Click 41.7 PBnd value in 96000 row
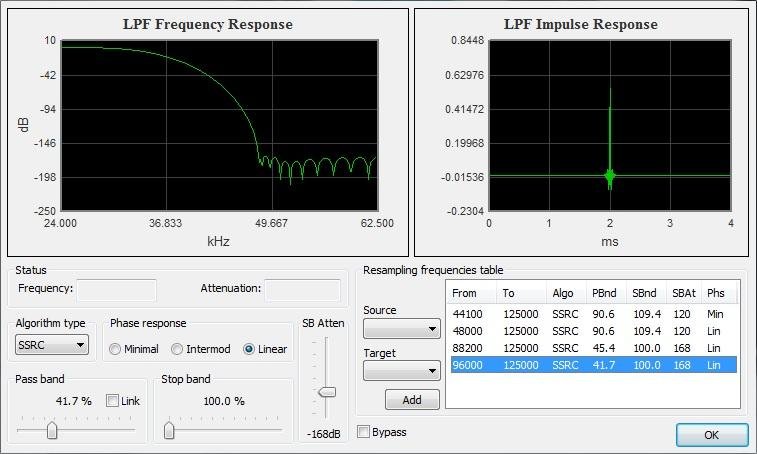This screenshot has height=454, width=757. coord(603,365)
